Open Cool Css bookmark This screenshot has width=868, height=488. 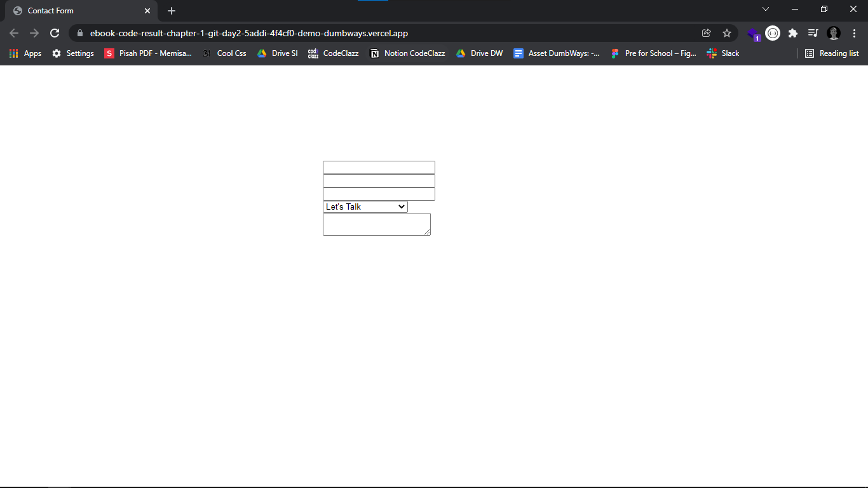(x=224, y=53)
